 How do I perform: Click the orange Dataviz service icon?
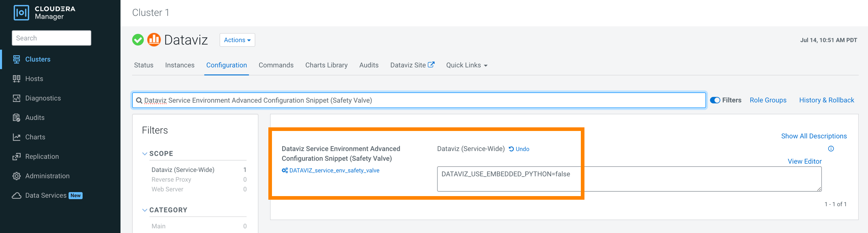coord(154,40)
